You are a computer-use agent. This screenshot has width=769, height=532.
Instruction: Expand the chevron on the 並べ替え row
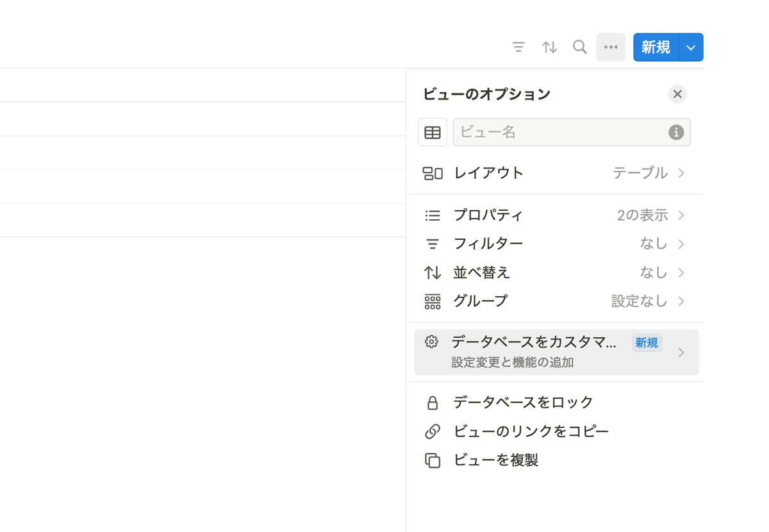[681, 272]
